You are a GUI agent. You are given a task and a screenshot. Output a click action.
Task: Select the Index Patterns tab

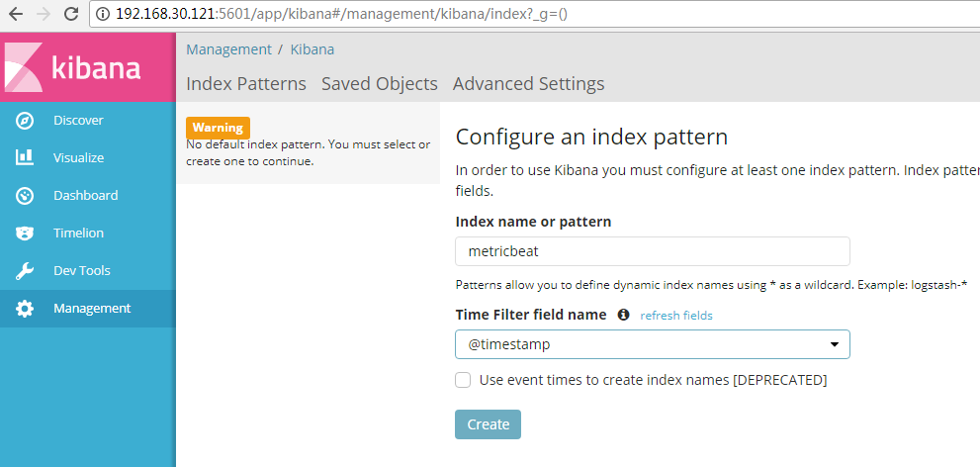246,84
